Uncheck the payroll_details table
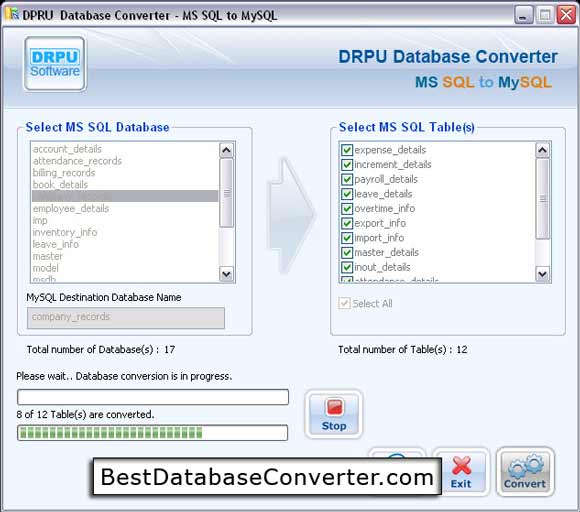580x512 pixels. [x=347, y=179]
